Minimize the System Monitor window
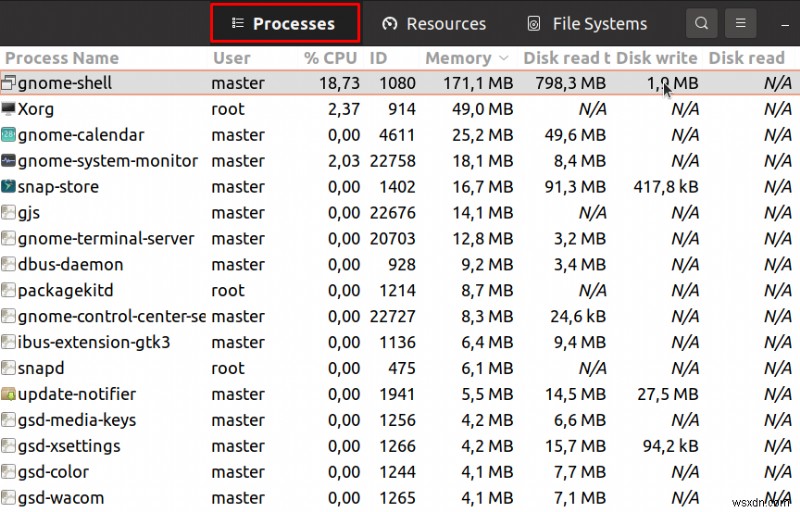This screenshot has height=512, width=800. (785, 24)
